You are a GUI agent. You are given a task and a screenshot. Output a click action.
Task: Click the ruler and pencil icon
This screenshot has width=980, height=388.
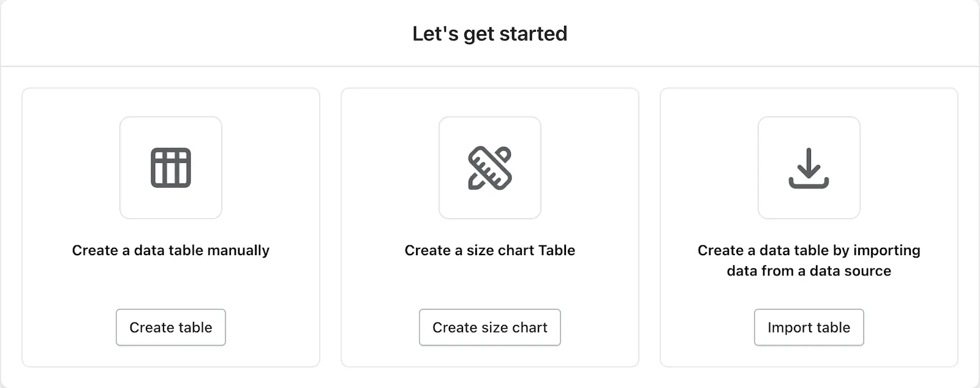490,168
